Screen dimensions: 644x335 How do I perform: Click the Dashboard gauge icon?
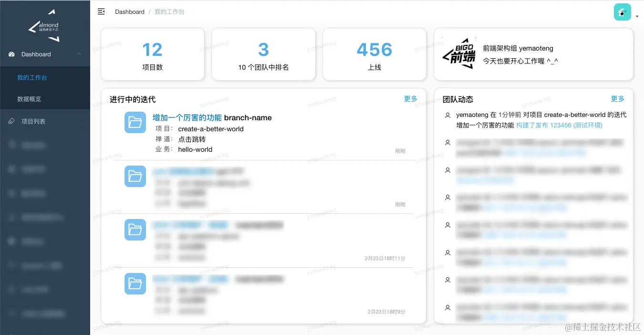pos(12,54)
